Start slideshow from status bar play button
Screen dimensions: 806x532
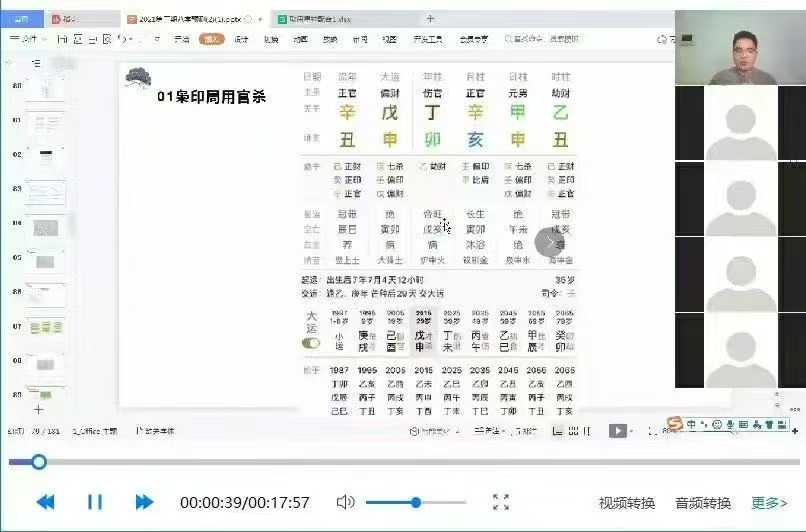click(x=617, y=431)
